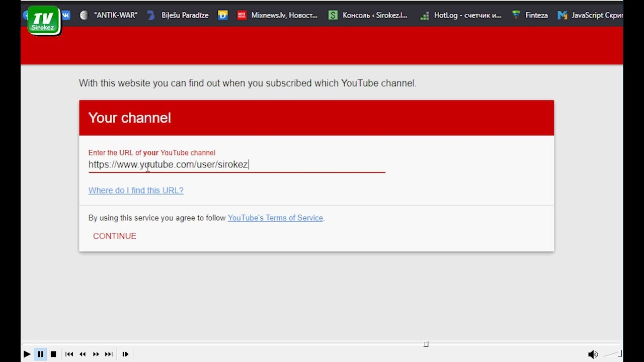Open YouTube's Terms of Service link
The height and width of the screenshot is (362, 644).
275,218
